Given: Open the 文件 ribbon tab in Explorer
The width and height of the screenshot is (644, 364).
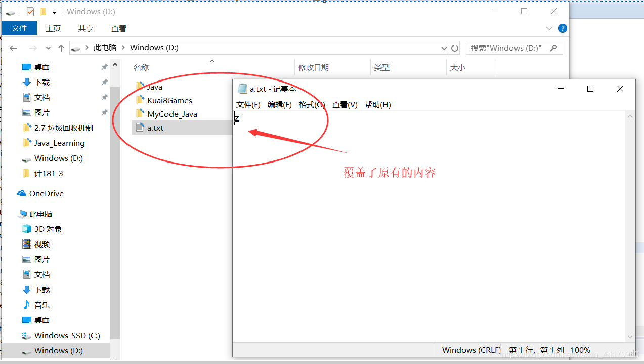Looking at the screenshot, I should 19,28.
